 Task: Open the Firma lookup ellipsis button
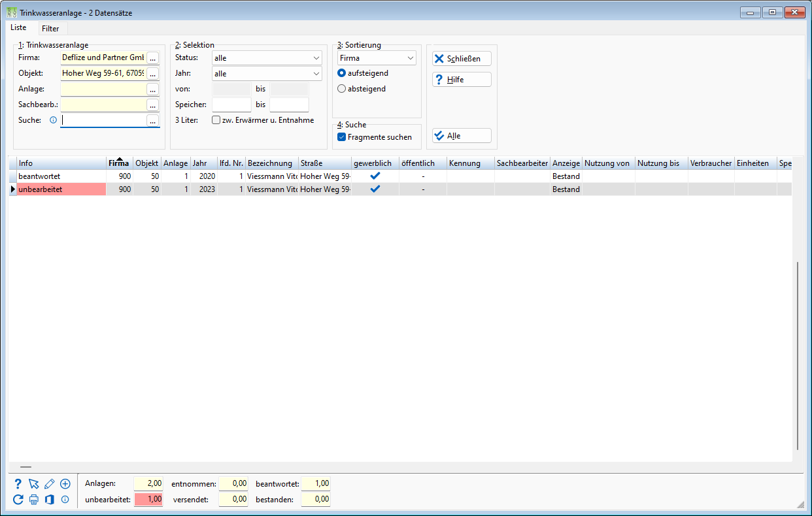pos(153,57)
